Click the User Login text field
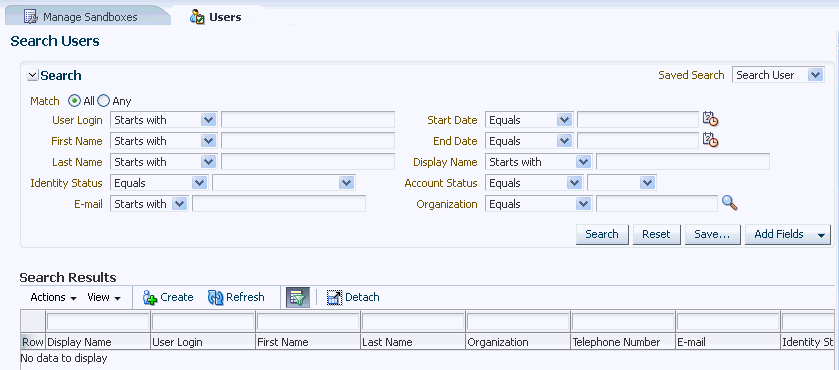839x370 pixels. (308, 120)
